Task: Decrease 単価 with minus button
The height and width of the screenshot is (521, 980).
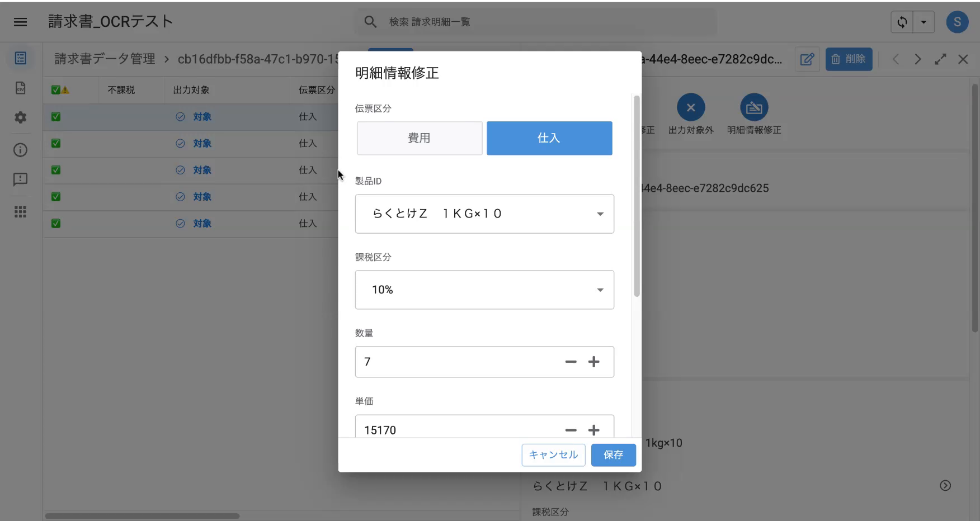Action: click(x=571, y=430)
